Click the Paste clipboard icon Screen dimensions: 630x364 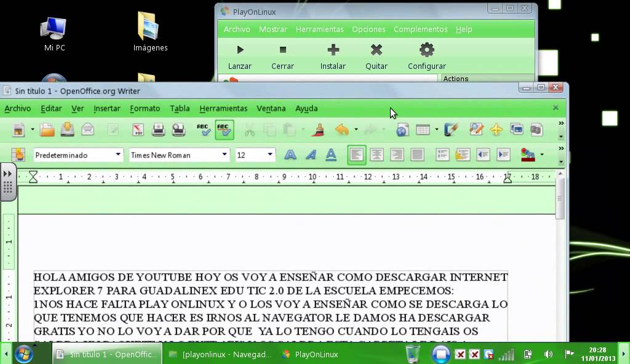pos(289,130)
